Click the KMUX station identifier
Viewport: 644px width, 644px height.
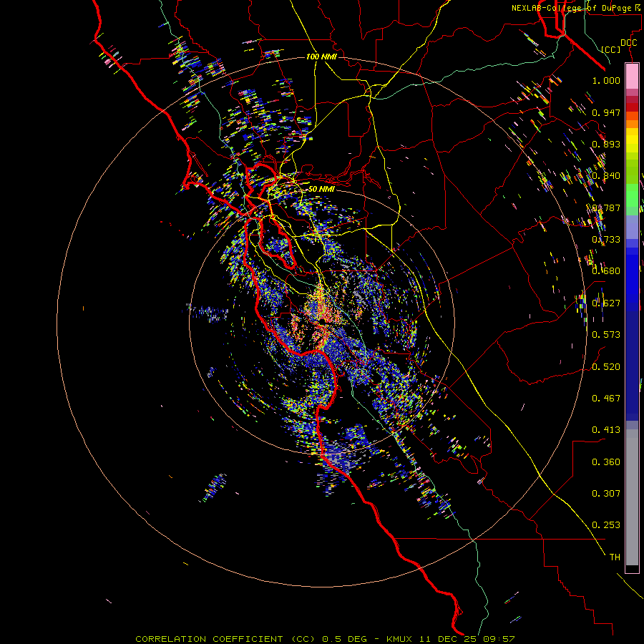click(x=401, y=639)
